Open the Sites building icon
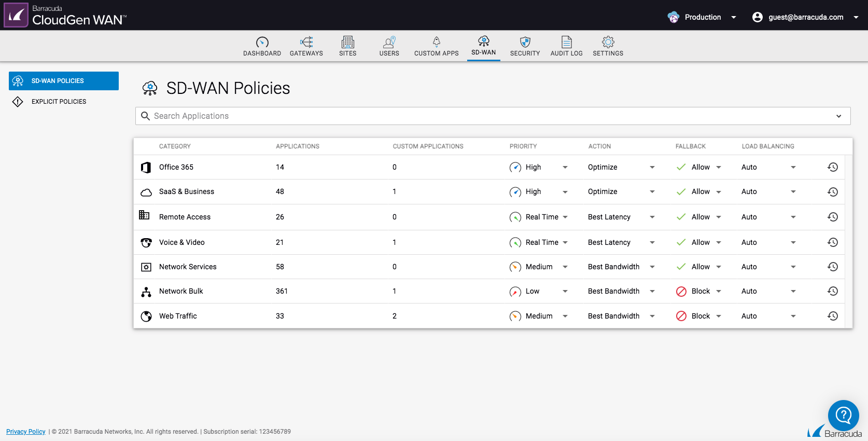868x441 pixels. click(348, 42)
